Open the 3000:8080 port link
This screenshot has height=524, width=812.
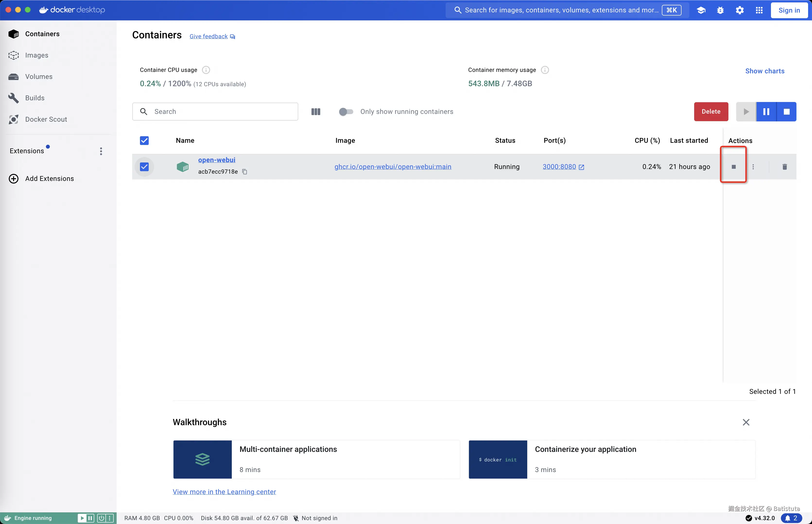pos(559,167)
